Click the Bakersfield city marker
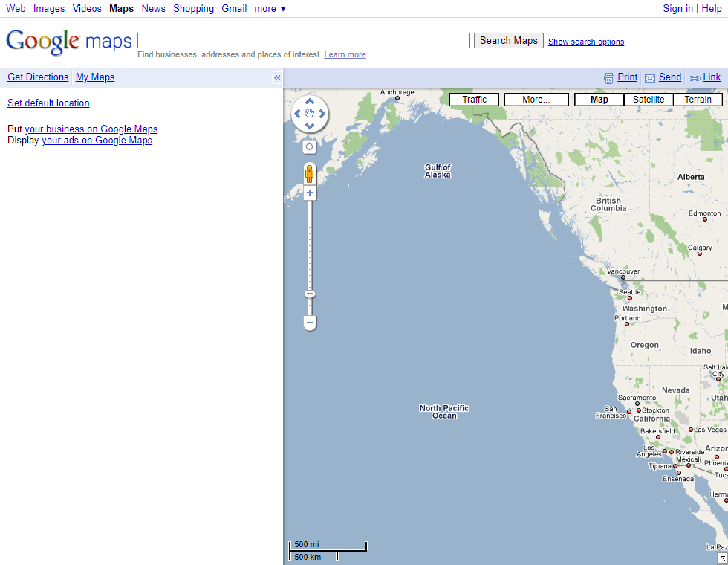728x565 pixels. point(658,437)
